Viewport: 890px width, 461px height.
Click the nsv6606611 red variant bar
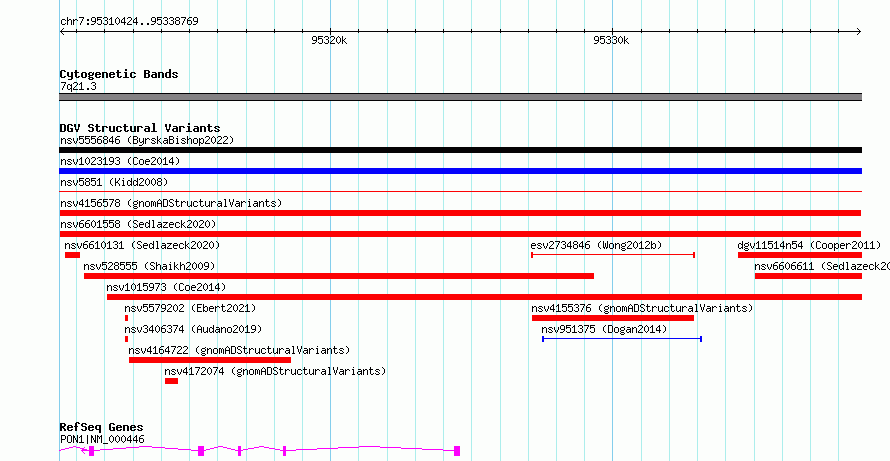[x=808, y=276]
